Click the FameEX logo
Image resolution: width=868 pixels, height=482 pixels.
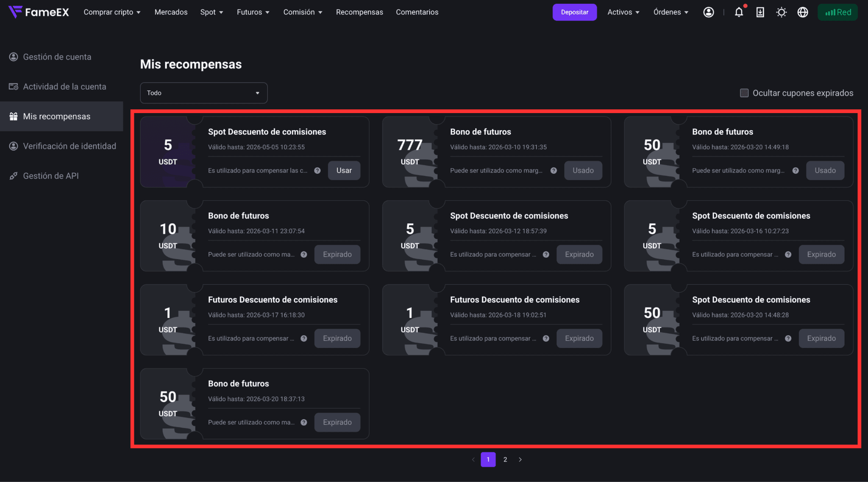coord(39,12)
